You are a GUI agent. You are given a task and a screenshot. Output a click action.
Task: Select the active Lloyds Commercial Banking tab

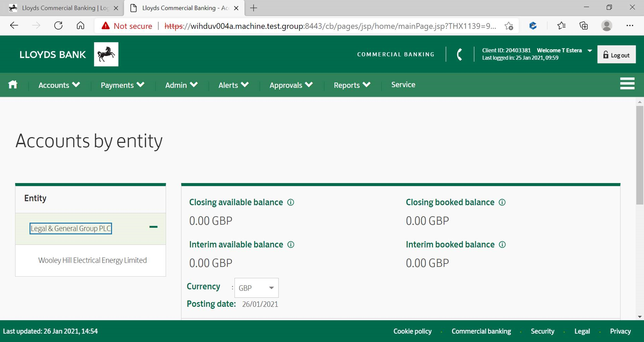pos(184,8)
